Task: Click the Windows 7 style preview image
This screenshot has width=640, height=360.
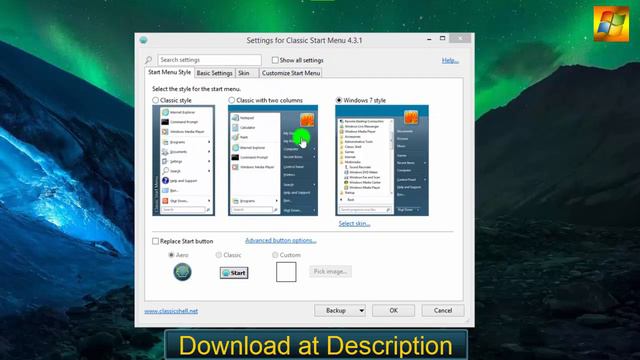Action: 382,160
